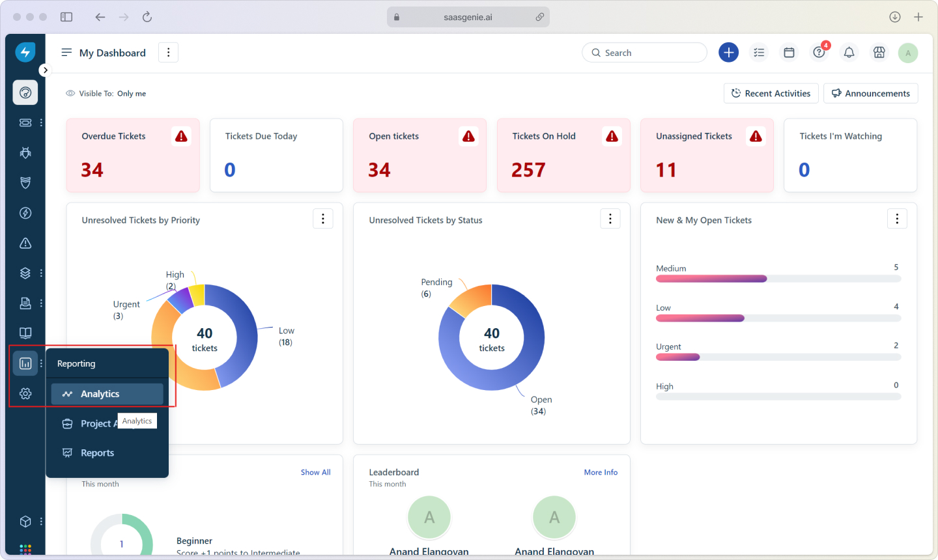Click the Visible To eye icon
Viewport: 938px width, 560px height.
coord(69,93)
